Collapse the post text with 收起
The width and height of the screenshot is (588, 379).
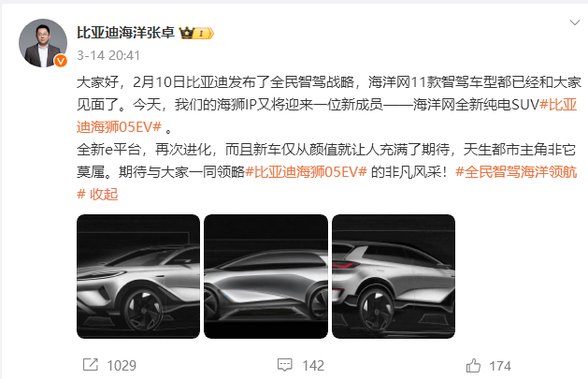click(104, 195)
